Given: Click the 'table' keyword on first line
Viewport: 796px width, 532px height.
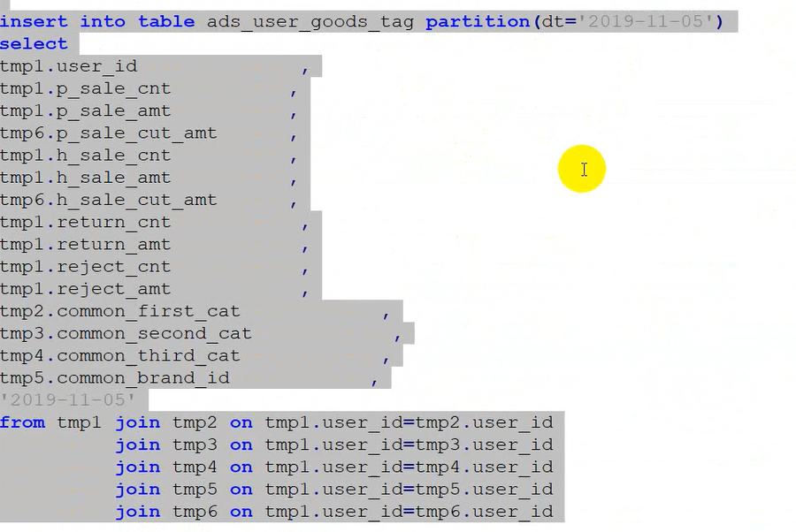Looking at the screenshot, I should 166,22.
